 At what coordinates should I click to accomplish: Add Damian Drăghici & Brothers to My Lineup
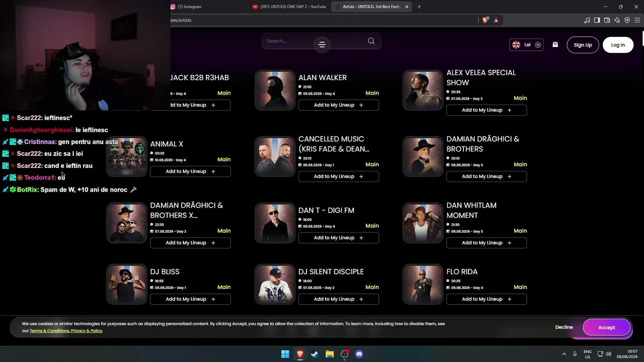[487, 176]
